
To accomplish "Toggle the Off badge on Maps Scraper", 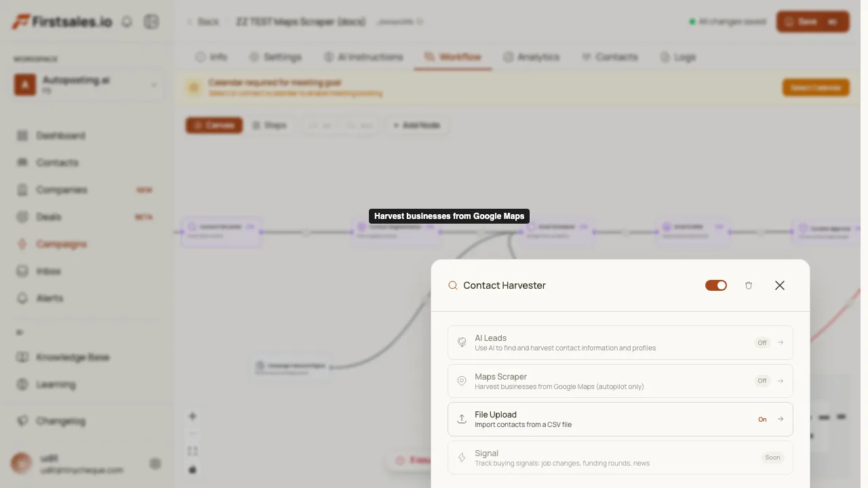I will (x=762, y=381).
